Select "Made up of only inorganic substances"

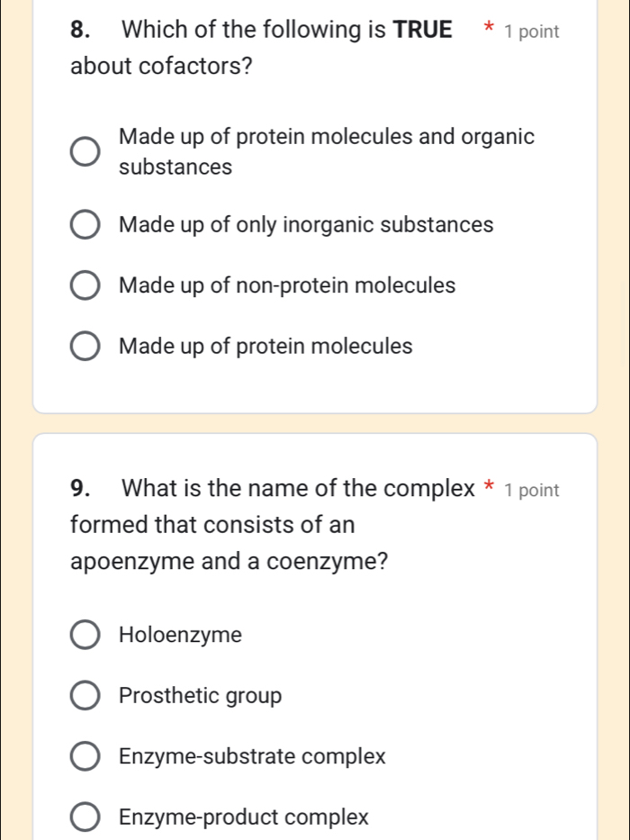pos(85,224)
